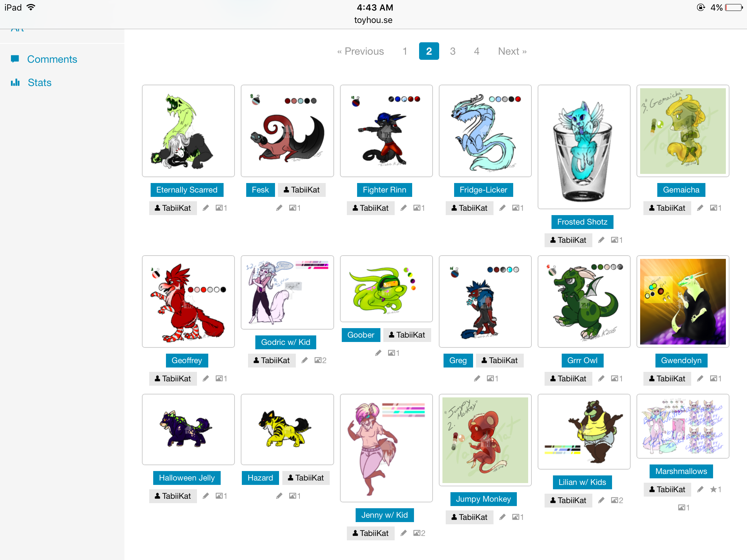This screenshot has width=747, height=560.
Task: Go to pagination page 3
Action: pos(453,51)
